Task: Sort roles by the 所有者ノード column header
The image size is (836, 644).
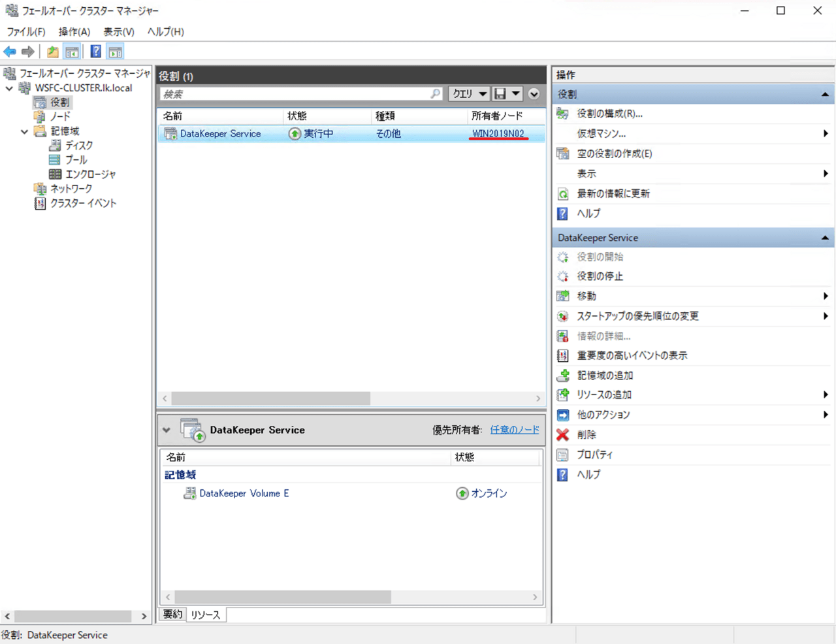Action: 506,116
